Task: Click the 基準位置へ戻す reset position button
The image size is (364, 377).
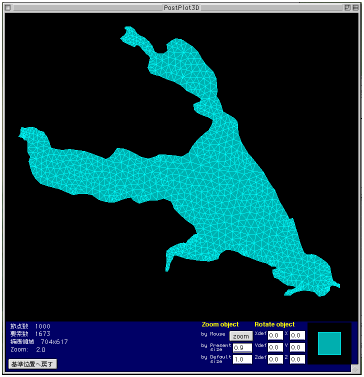Action: coord(33,364)
